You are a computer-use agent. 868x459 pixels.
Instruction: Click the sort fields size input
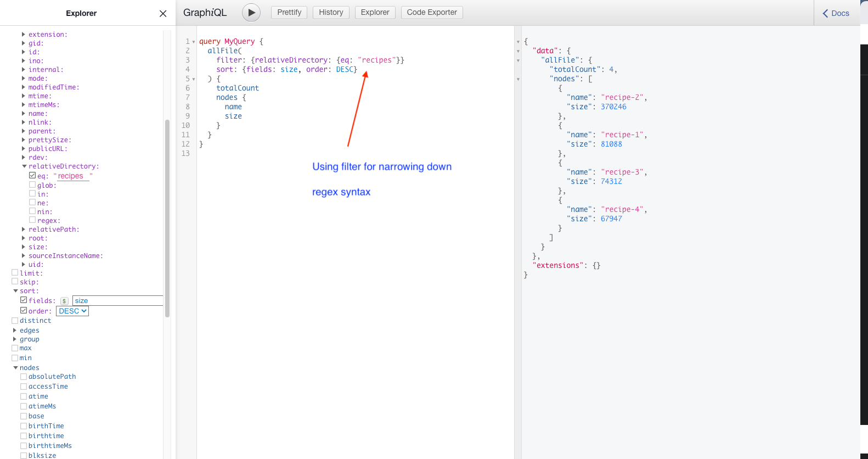click(117, 301)
